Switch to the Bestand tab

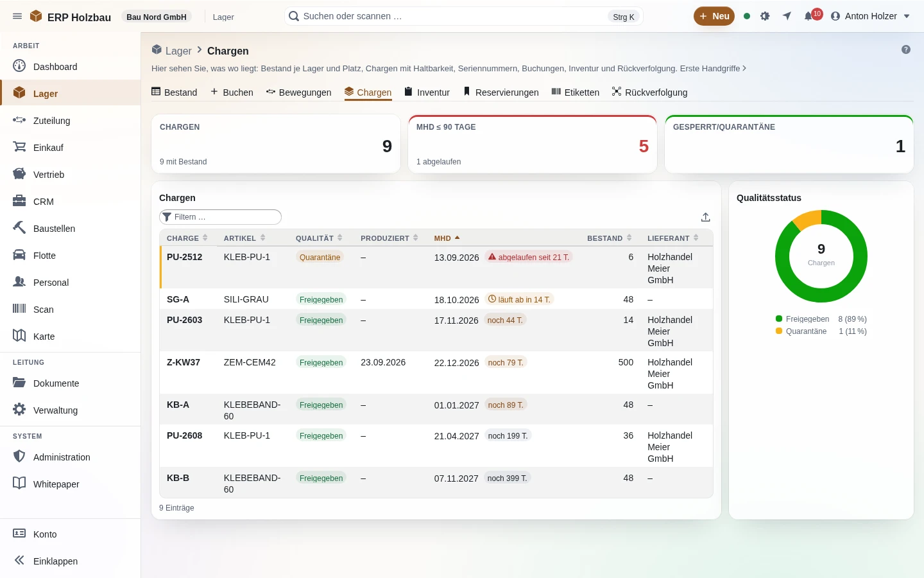coord(175,92)
